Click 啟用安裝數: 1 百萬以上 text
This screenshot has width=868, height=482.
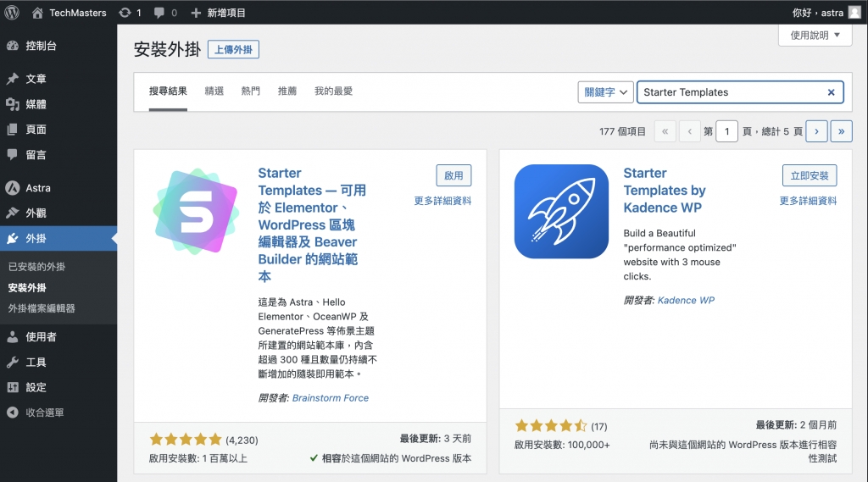click(198, 458)
